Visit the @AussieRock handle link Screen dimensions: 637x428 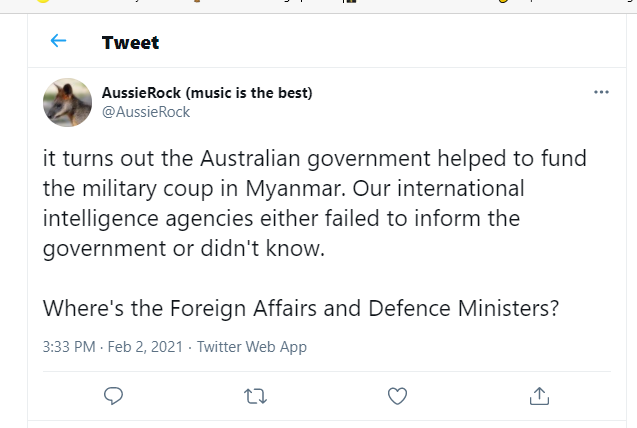click(146, 112)
